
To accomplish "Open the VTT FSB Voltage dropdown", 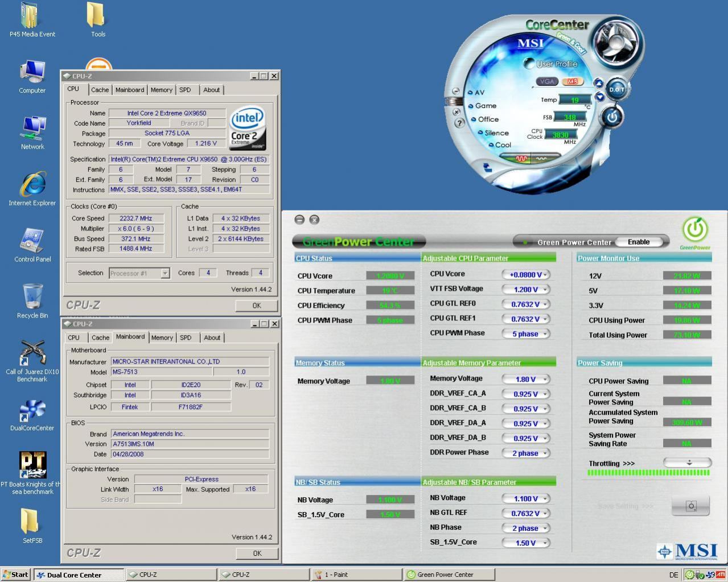I will (x=526, y=290).
